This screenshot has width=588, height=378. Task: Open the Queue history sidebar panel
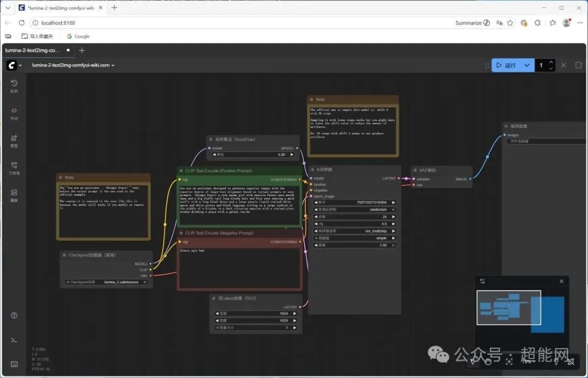click(x=14, y=86)
